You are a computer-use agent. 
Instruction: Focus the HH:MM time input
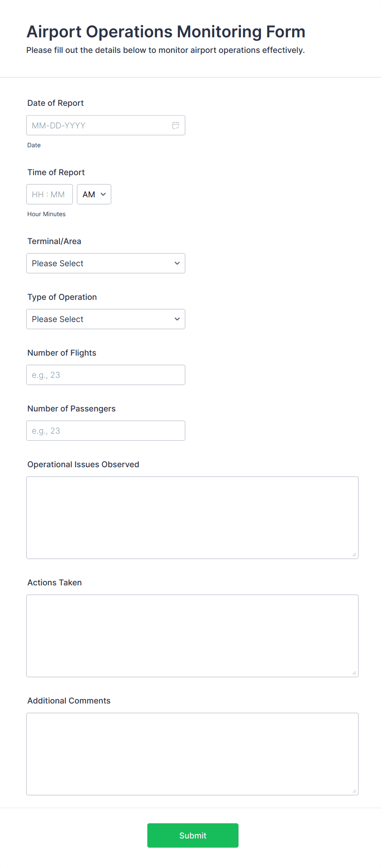pos(49,194)
